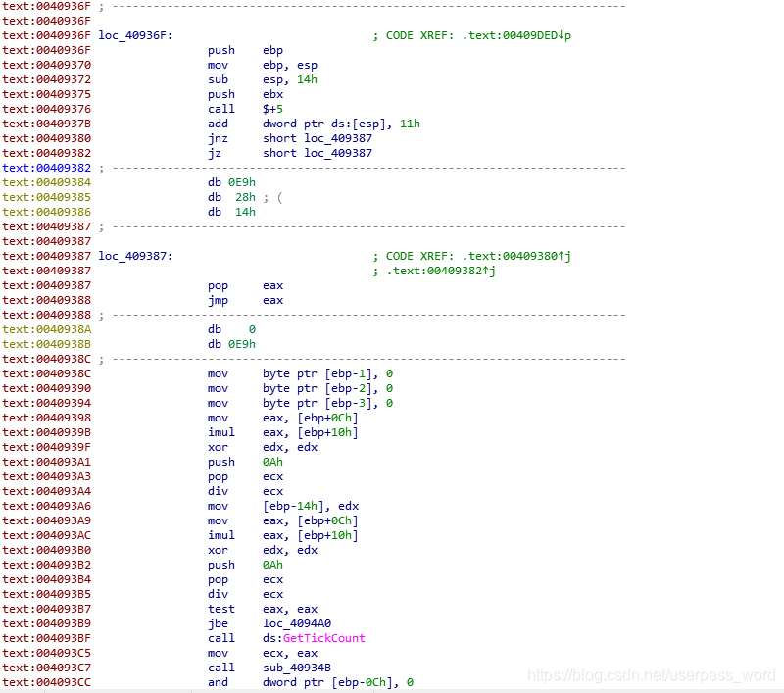Select 'db 0E9h' at address 0040938B
This screenshot has width=784, height=693.
pos(231,344)
